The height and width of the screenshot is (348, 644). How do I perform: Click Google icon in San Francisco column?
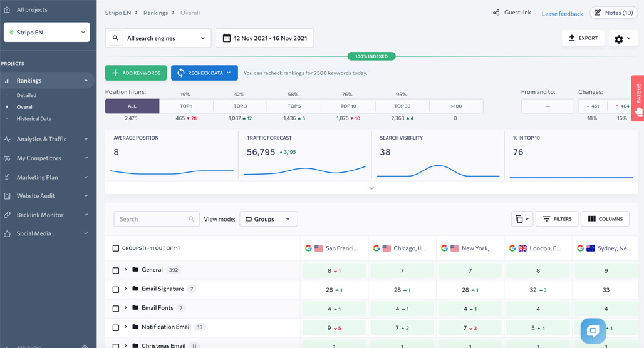pos(308,248)
